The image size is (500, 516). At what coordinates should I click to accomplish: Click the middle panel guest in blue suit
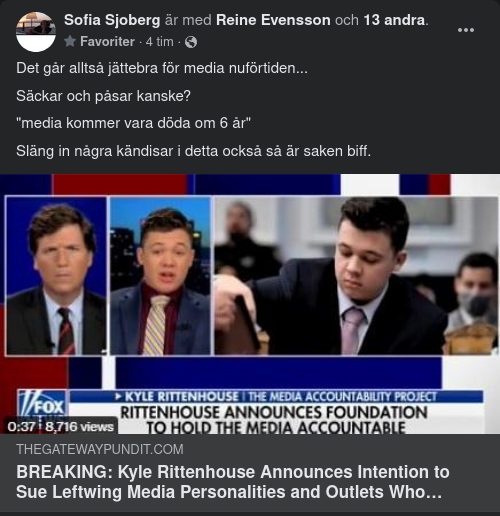(160, 276)
